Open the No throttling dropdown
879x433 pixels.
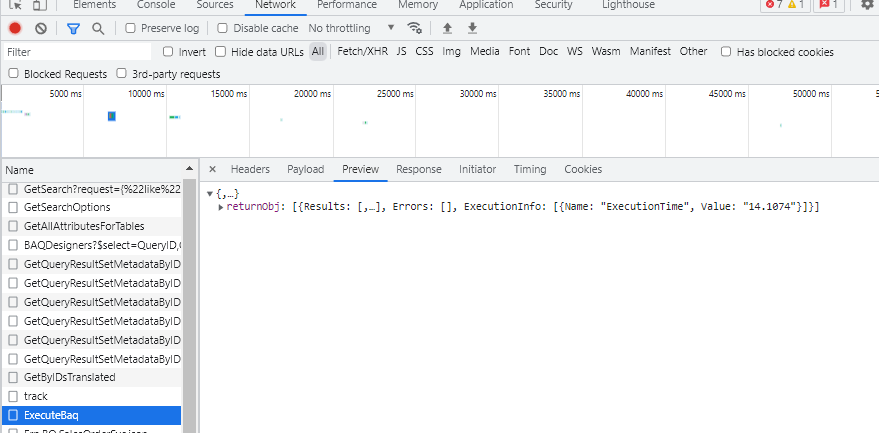pyautogui.click(x=351, y=28)
